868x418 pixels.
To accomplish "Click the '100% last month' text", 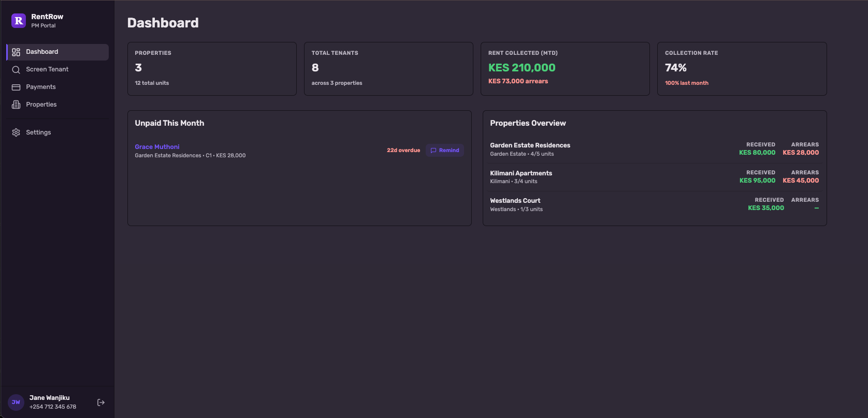I will tap(687, 83).
